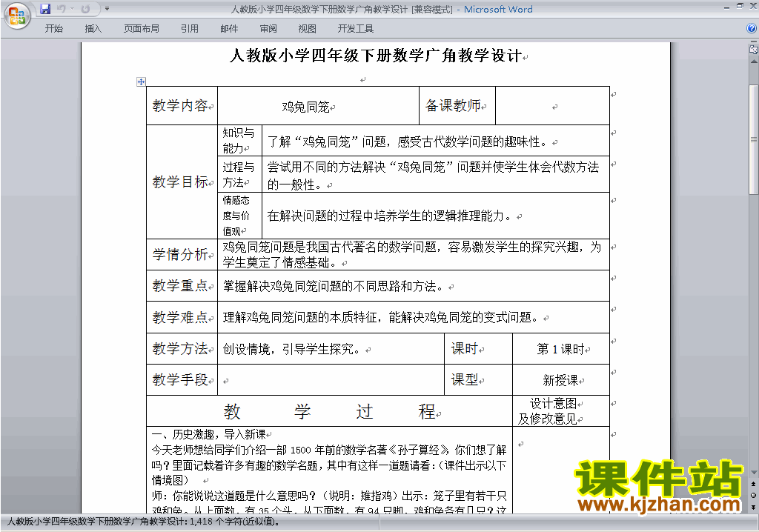Click the vertical scrollbar thumb
759x532 pixels.
tap(753, 139)
